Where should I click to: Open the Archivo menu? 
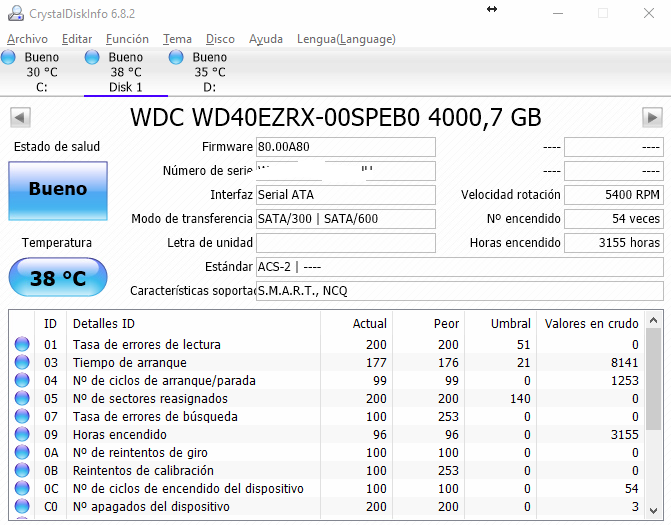(x=27, y=39)
